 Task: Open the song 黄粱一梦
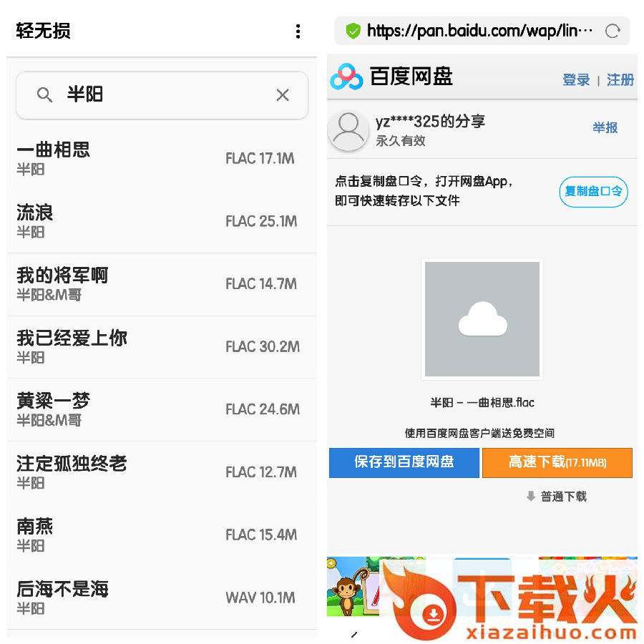[162, 410]
